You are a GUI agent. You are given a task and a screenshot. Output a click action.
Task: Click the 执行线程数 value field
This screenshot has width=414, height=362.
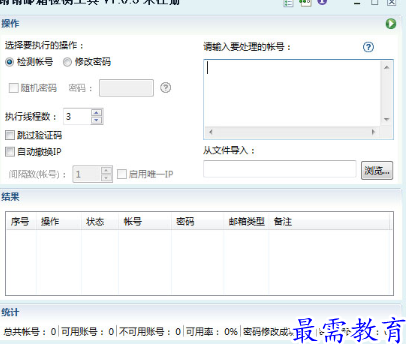(77, 117)
